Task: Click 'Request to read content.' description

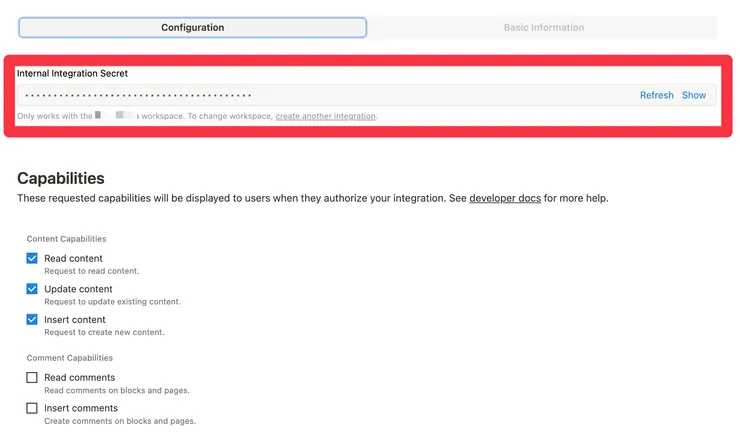Action: click(x=92, y=271)
